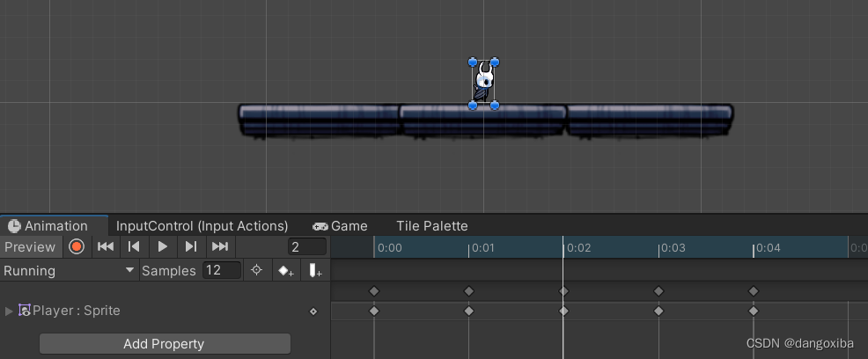Image resolution: width=868 pixels, height=359 pixels.
Task: Step to the next keyframe
Action: pos(191,246)
